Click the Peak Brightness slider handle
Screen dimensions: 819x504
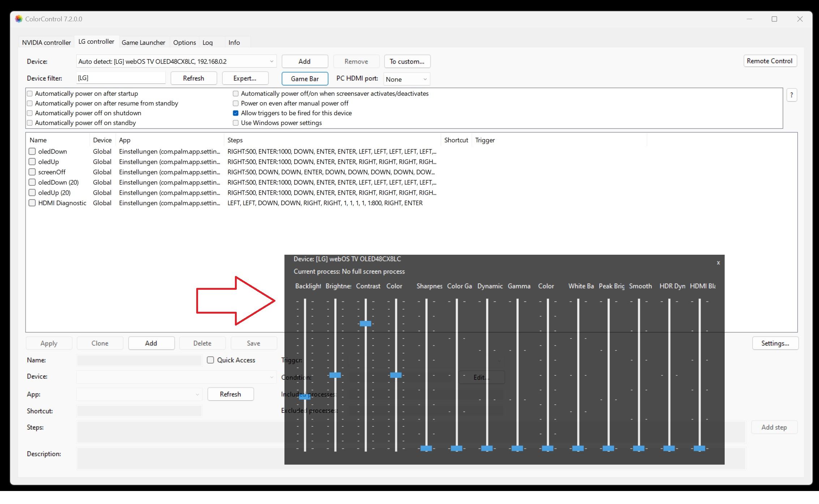pos(608,448)
